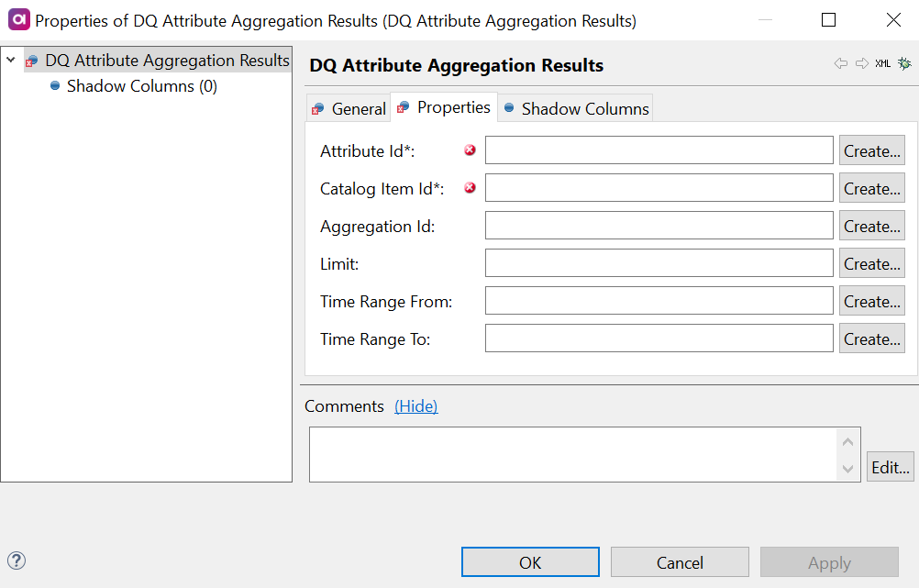Click the green bug debug icon
The image size is (919, 588).
coord(904,64)
